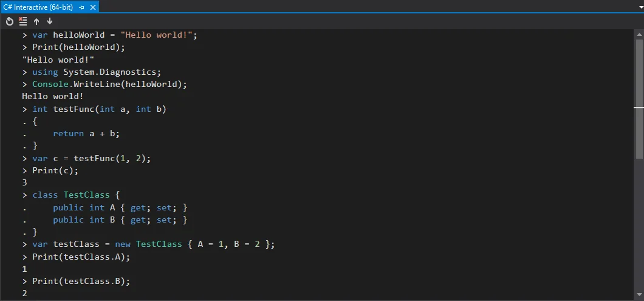
Task: Pin the C# Interactive window tab
Action: click(82, 7)
